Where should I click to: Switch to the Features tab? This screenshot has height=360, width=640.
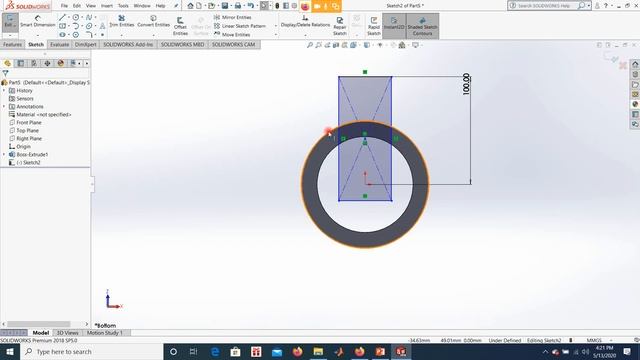[12, 44]
